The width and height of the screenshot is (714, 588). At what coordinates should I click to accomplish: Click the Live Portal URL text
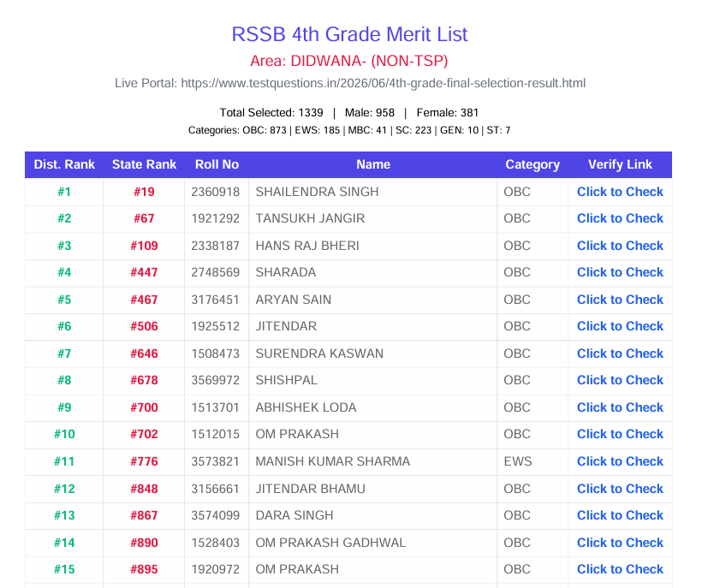[383, 83]
